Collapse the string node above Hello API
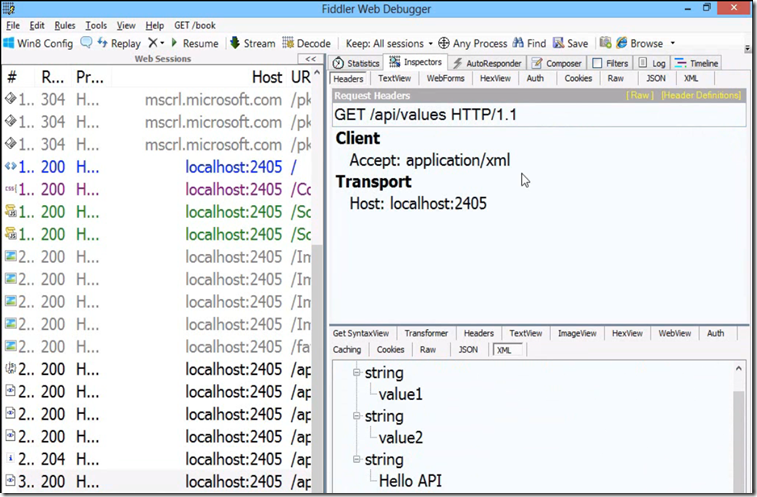The width and height of the screenshot is (757, 497). [x=356, y=459]
